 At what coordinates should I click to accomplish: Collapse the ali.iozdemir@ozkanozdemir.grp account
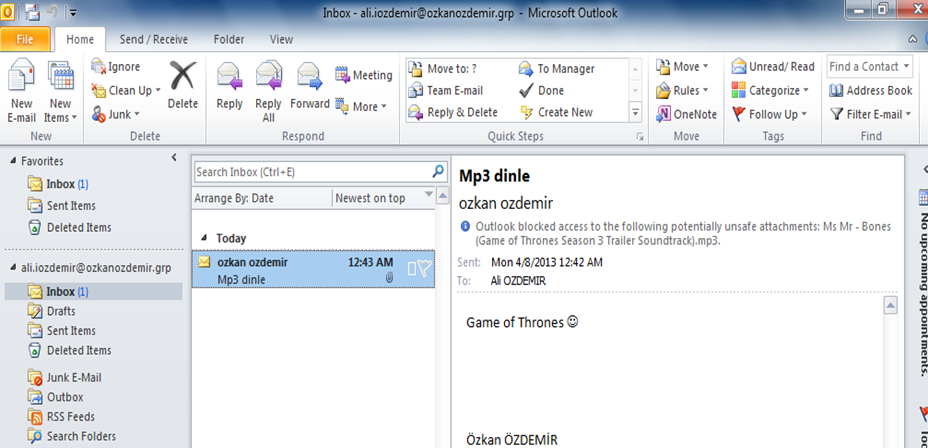point(14,268)
